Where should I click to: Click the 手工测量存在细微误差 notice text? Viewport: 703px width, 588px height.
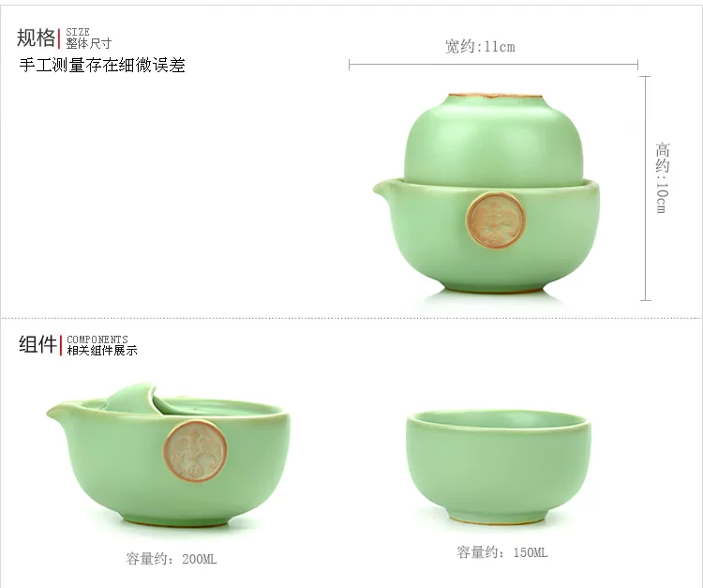point(102,65)
